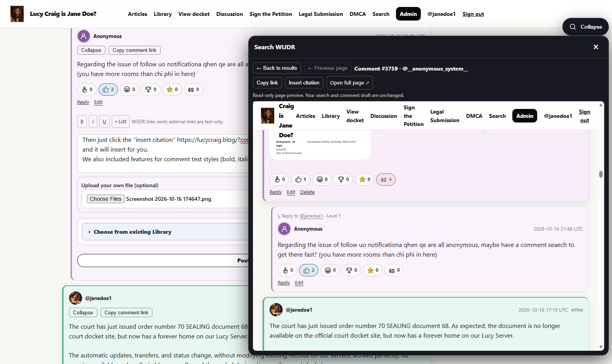Click star reaction on main page Anonymous comment
Viewport: 612px width, 364px height.
pyautogui.click(x=172, y=90)
